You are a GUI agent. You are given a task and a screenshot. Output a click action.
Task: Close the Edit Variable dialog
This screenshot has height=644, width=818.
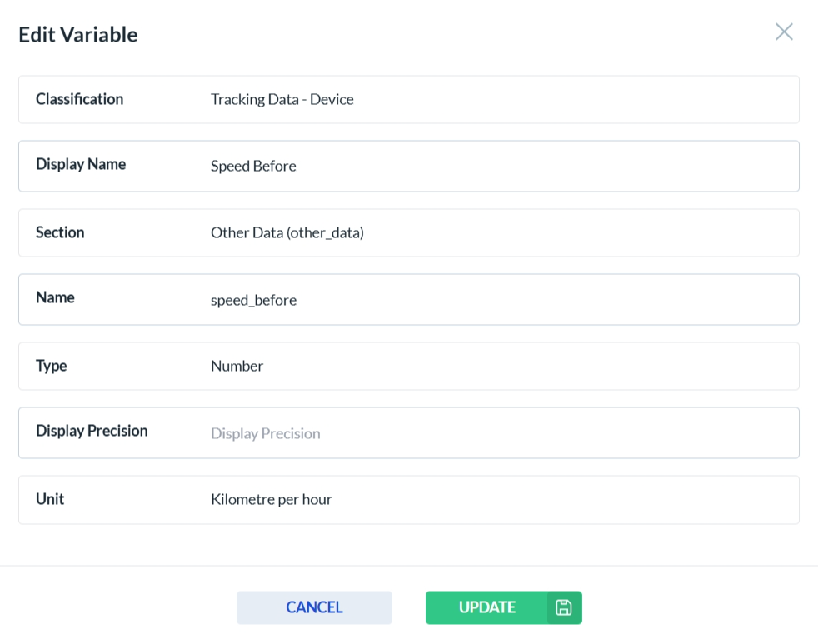(783, 32)
